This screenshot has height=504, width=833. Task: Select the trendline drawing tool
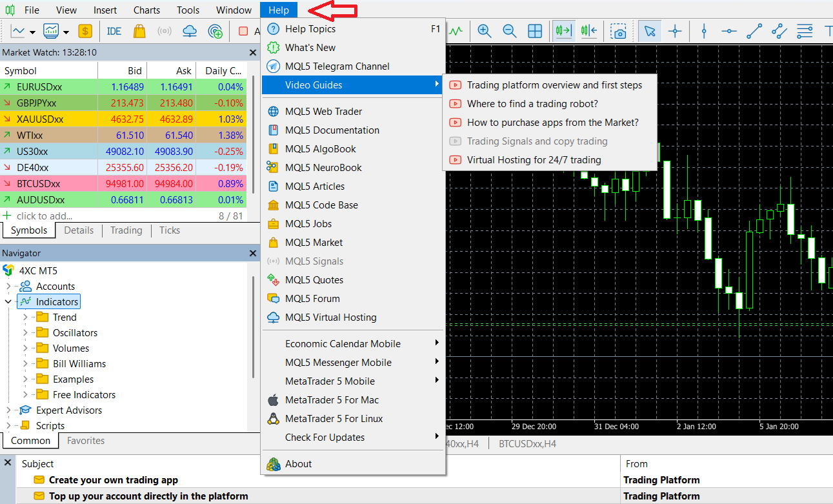coord(754,31)
